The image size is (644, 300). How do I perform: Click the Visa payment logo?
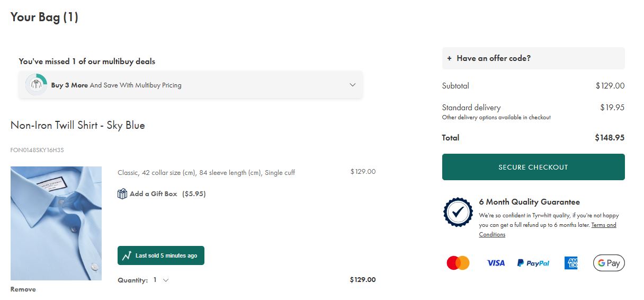(x=496, y=263)
